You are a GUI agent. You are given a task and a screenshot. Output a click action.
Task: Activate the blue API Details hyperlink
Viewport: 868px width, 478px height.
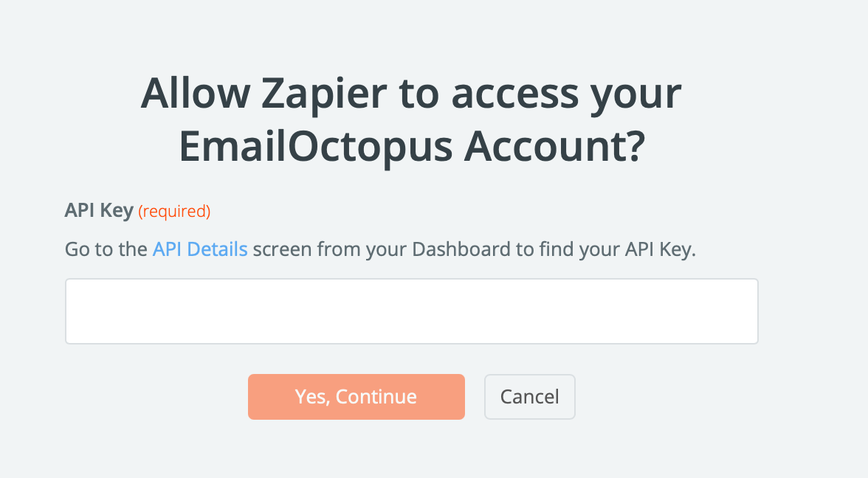[x=199, y=249]
